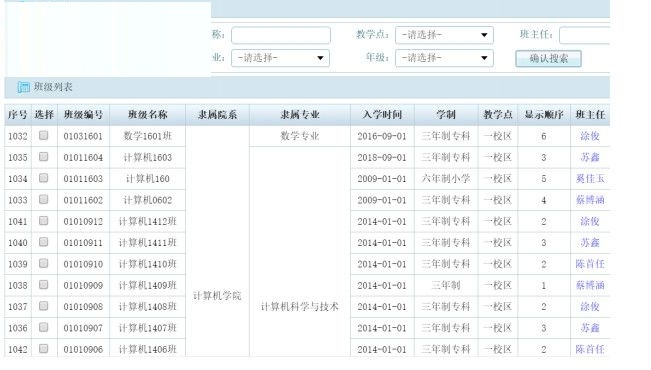Click the 隶属专业 column header
The image size is (651, 370).
tap(300, 115)
